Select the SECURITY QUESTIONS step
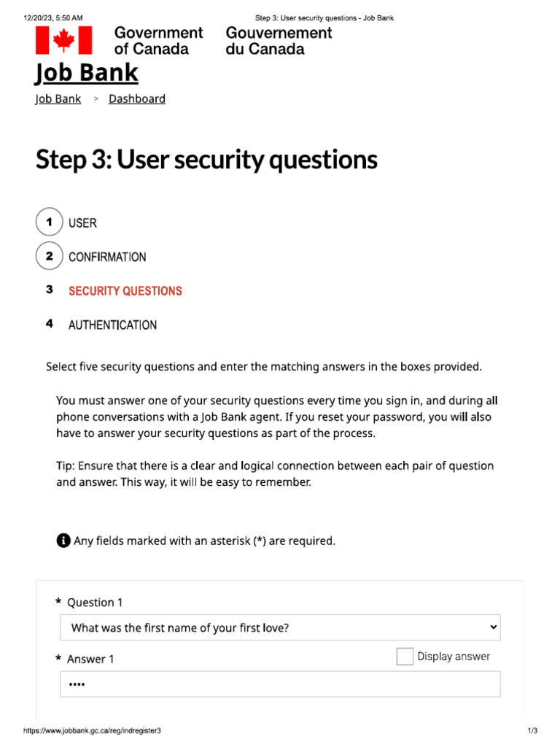This screenshot has height=747, width=560. [x=125, y=291]
